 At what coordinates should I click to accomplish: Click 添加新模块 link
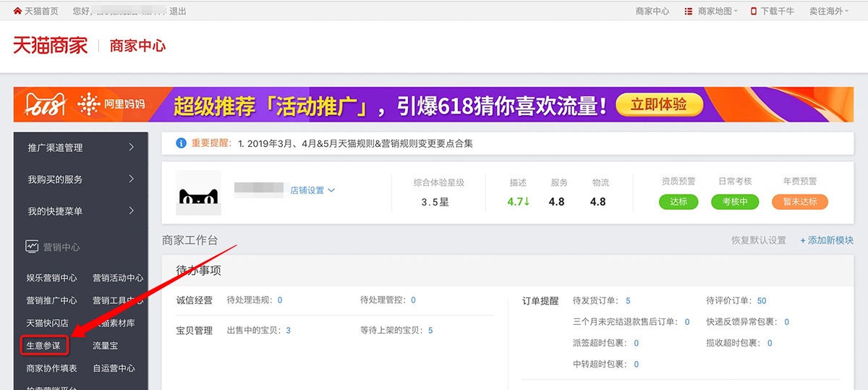coord(827,240)
